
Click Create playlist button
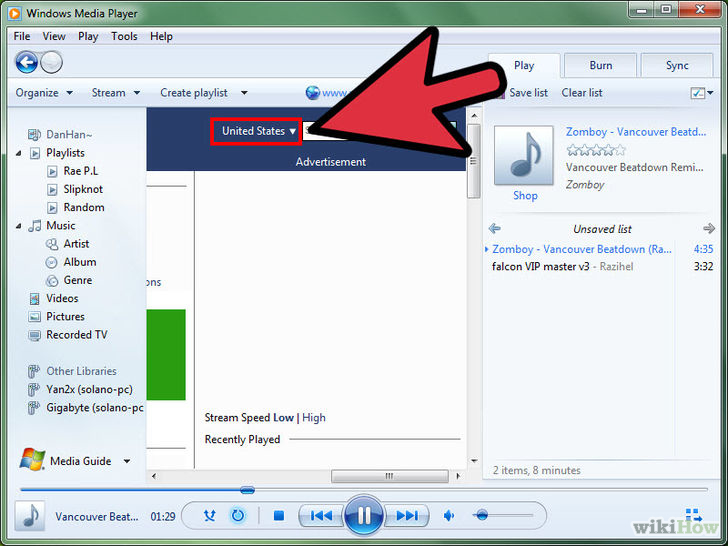(194, 93)
